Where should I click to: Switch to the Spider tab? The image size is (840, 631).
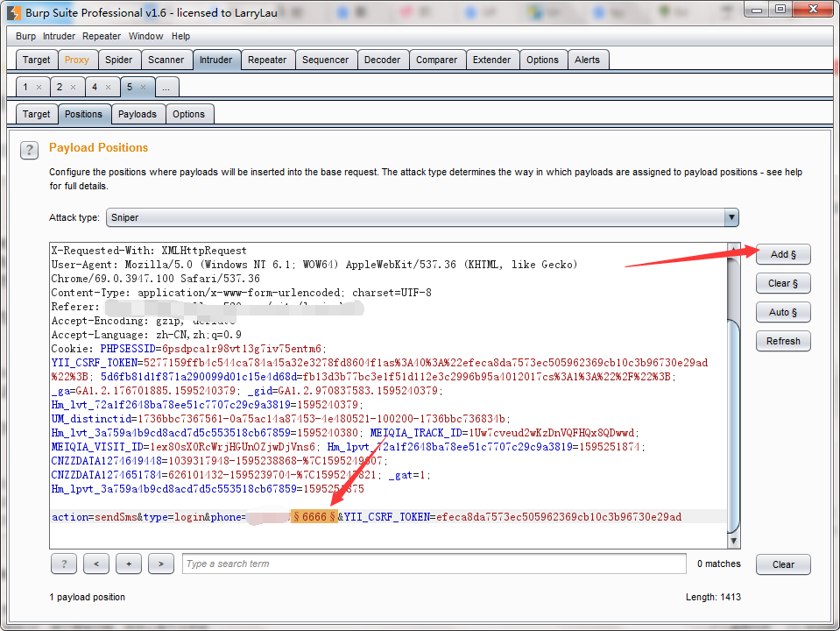click(x=118, y=60)
